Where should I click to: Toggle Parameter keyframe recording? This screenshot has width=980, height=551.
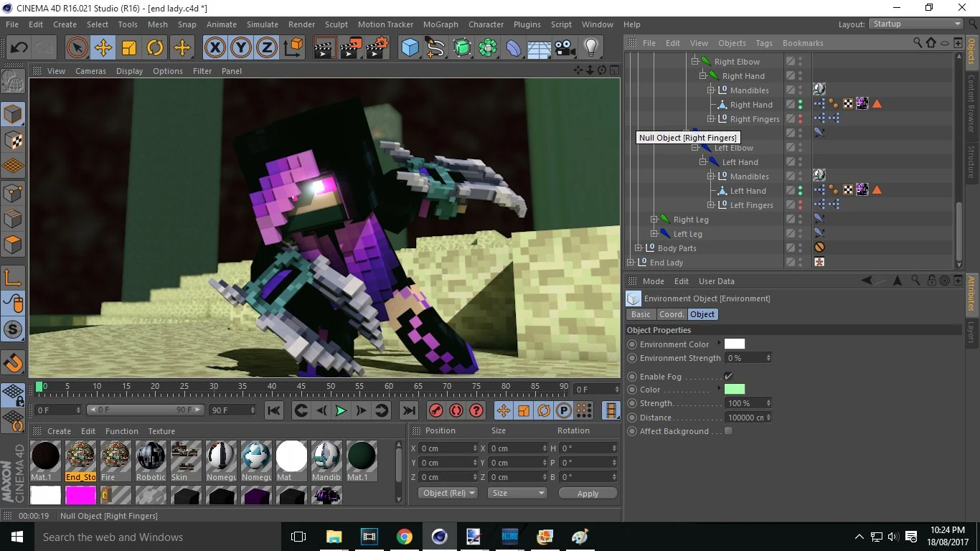(x=564, y=410)
